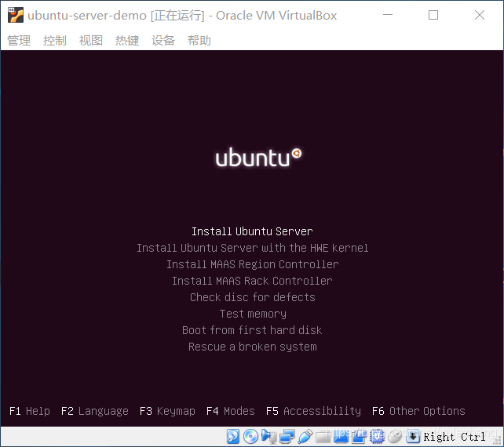Open the 管理 menu
Screen dimensions: 504x447
click(x=19, y=41)
